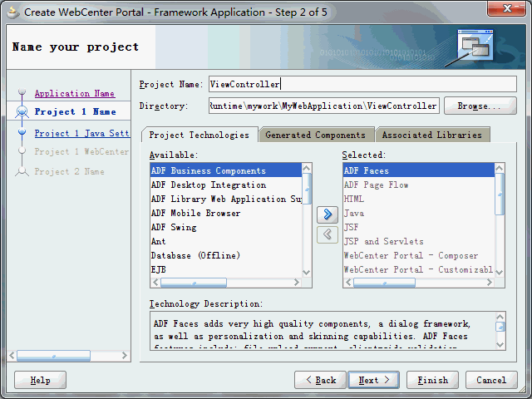Select ADF Mobile Browser in Available list
This screenshot has width=532, height=399.
click(x=226, y=213)
